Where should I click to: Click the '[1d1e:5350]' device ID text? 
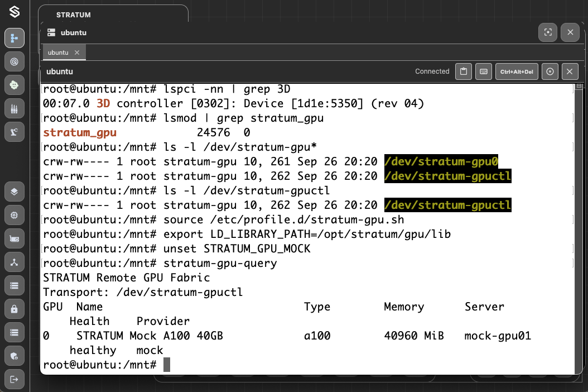tap(327, 103)
